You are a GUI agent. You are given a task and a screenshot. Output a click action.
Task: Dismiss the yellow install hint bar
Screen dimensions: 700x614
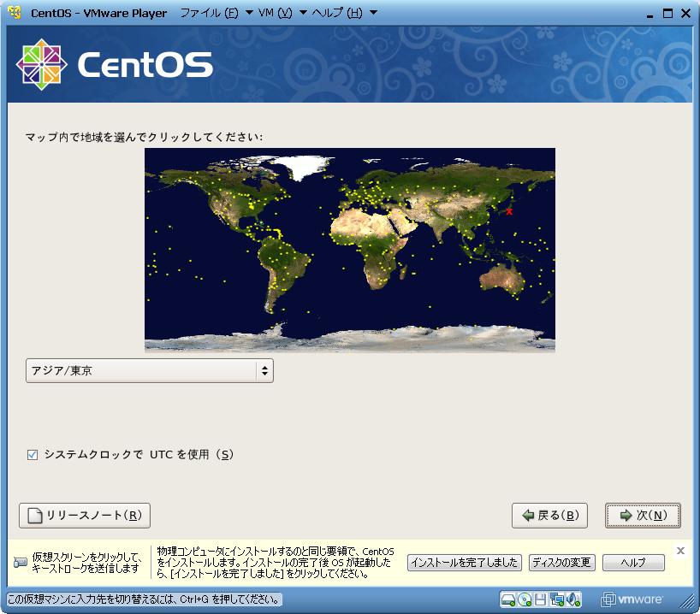(x=680, y=551)
